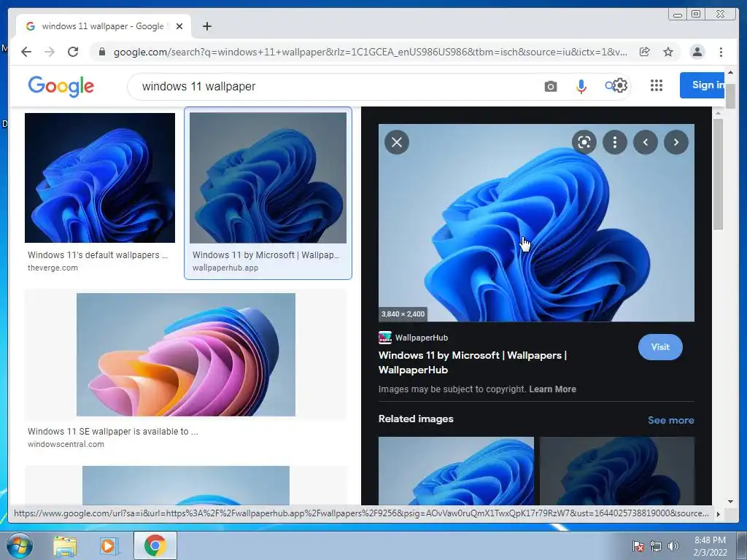
Task: Click See more related images
Action: pyautogui.click(x=670, y=420)
